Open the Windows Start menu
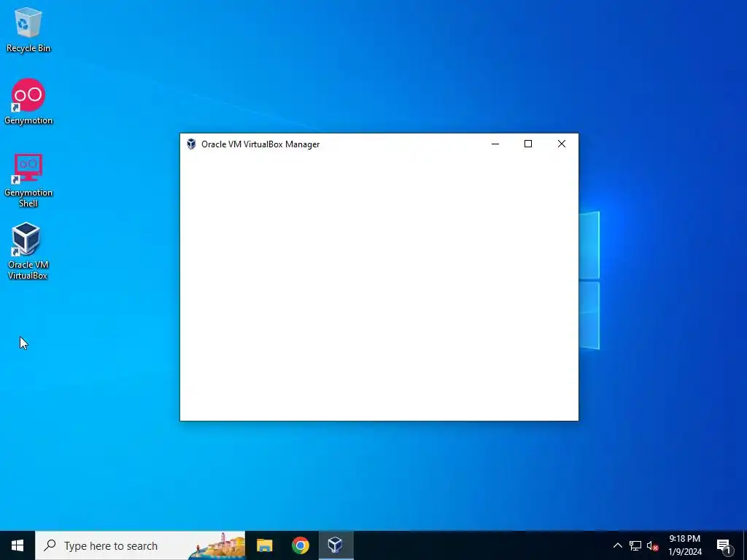Screen dimensions: 747x560 tap(18, 545)
